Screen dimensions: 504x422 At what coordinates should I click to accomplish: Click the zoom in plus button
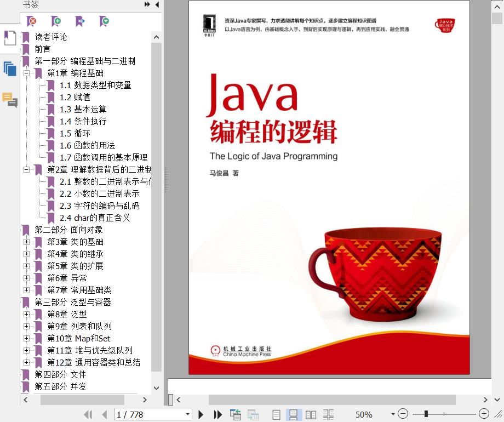[x=484, y=414]
